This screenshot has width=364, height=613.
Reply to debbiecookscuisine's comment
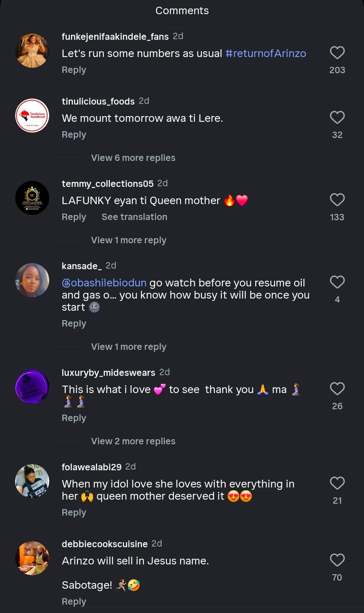coord(74,602)
